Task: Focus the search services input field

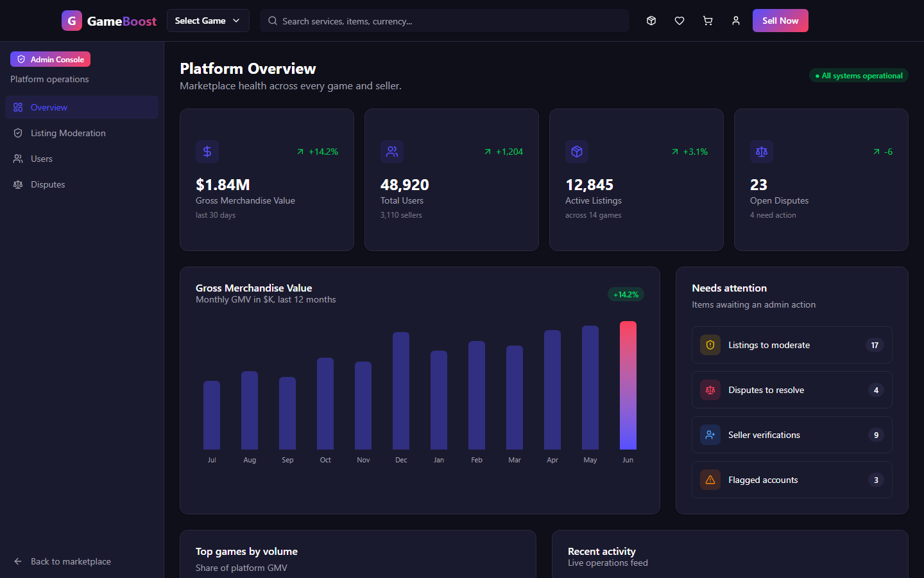Action: point(445,21)
